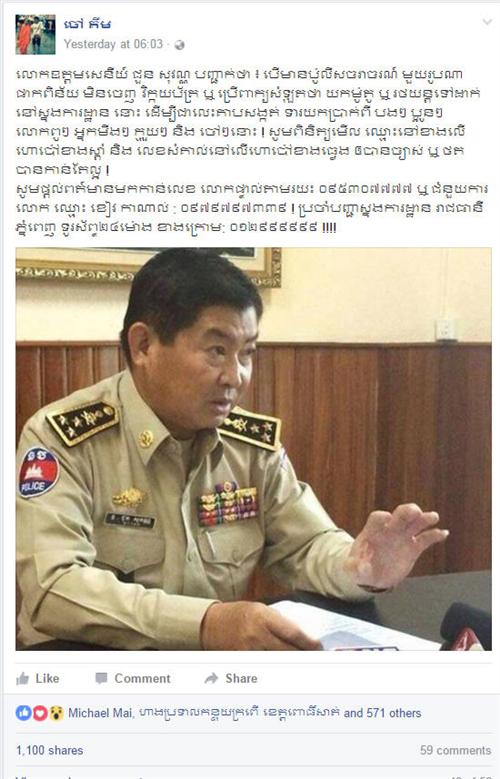Share the post via Share text
Image resolution: width=500 pixels, height=779 pixels.
(241, 678)
